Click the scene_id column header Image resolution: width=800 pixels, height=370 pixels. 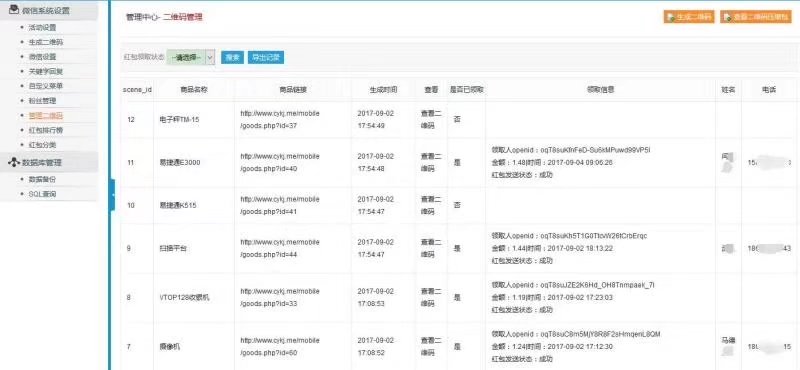click(137, 89)
